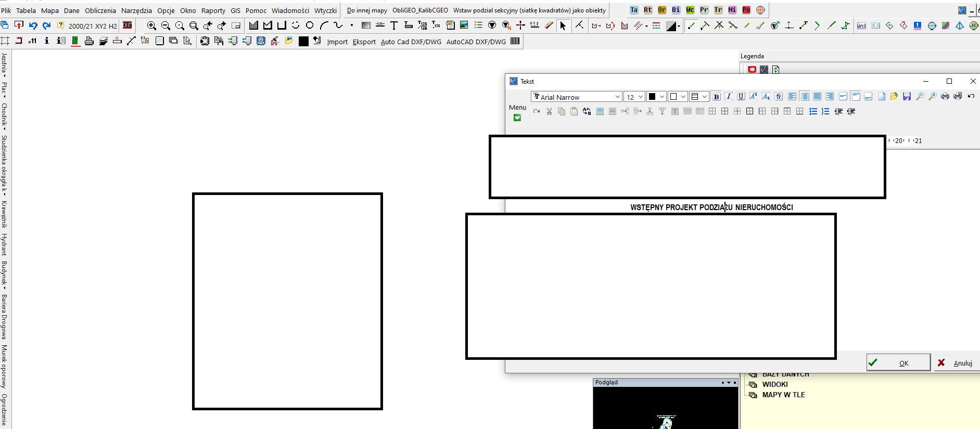980x429 pixels.
Task: Click the GPS satellite icon
Action: coord(275,41)
